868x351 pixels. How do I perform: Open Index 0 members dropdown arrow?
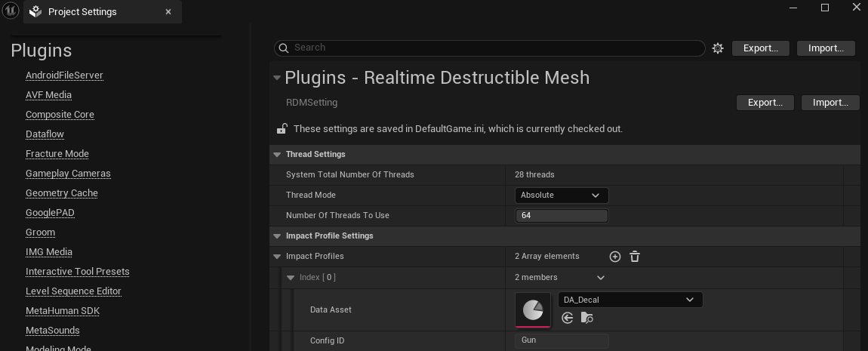tap(600, 278)
